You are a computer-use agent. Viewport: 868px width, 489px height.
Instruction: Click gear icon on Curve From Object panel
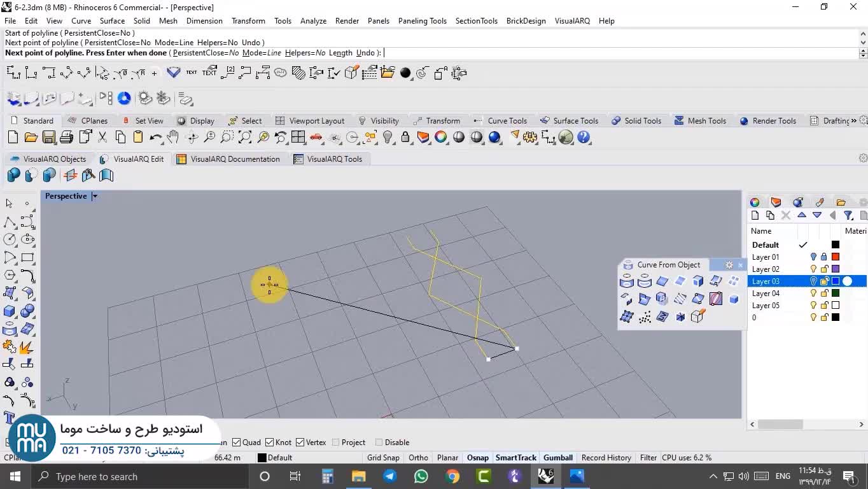click(729, 265)
